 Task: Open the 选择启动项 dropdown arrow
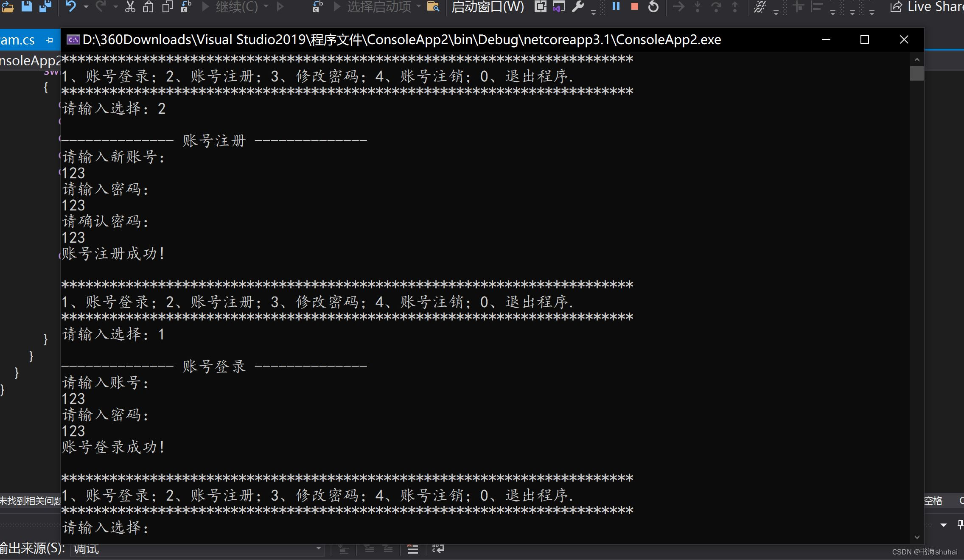419,6
